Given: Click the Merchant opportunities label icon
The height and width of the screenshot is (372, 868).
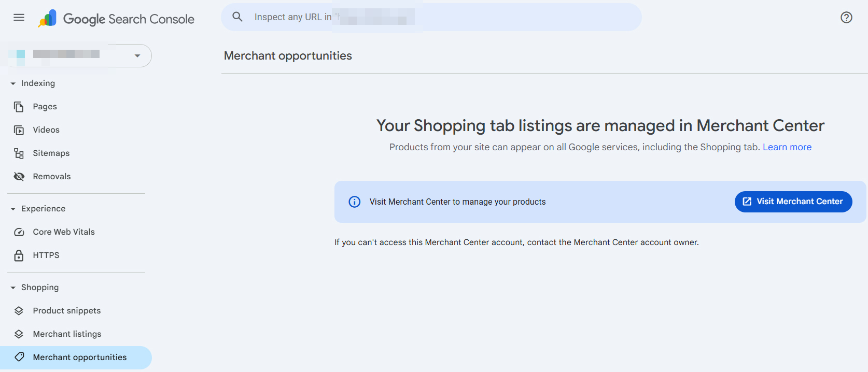Looking at the screenshot, I should pos(19,357).
